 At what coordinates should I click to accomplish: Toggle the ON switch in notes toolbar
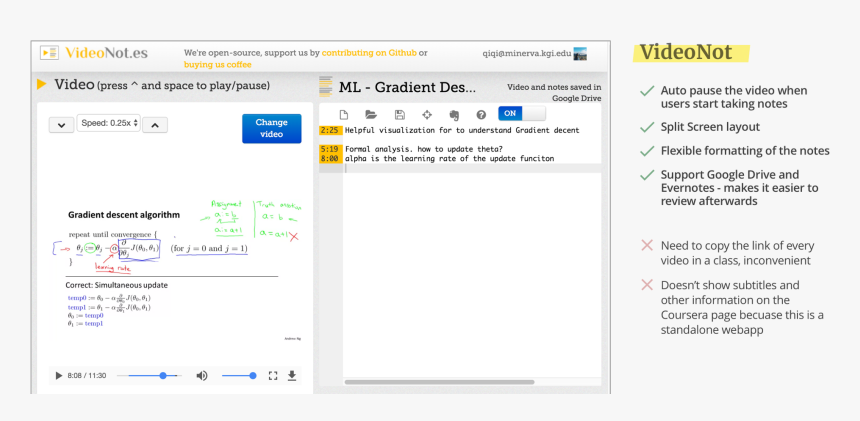tap(522, 113)
